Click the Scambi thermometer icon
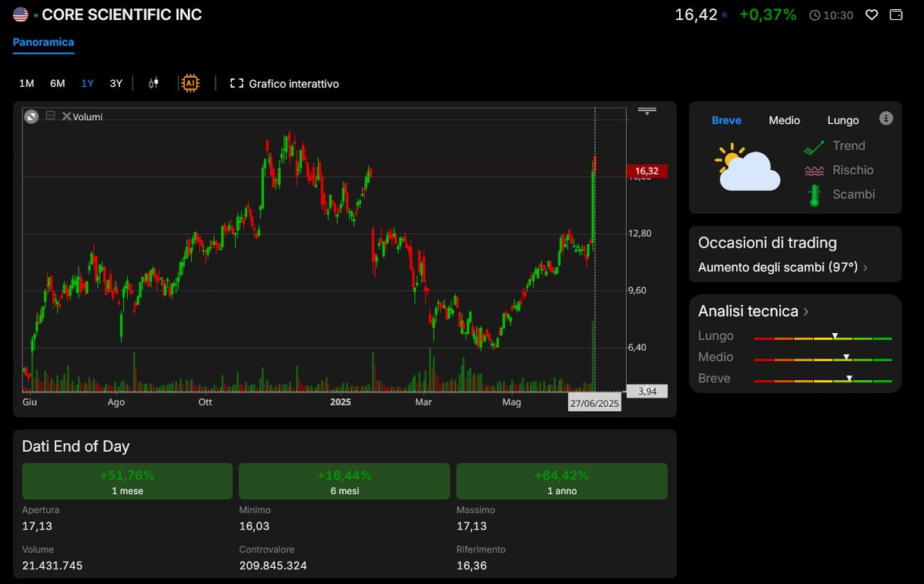This screenshot has width=924, height=584. [x=814, y=195]
